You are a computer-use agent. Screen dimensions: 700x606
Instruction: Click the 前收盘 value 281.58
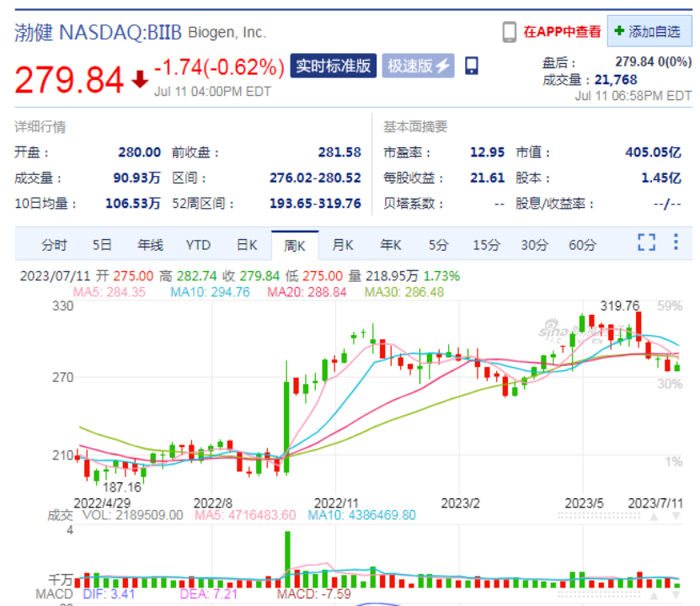coord(339,152)
